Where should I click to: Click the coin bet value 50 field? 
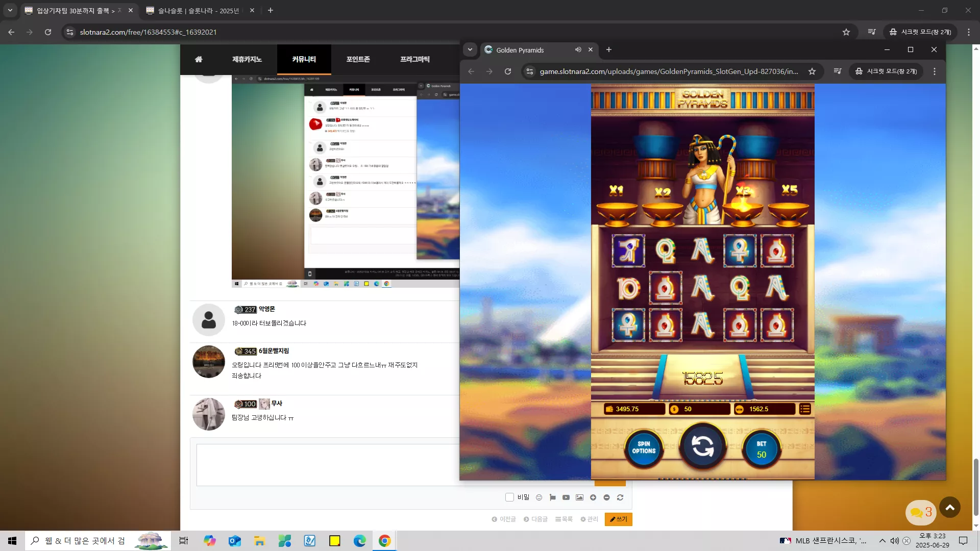click(x=699, y=409)
